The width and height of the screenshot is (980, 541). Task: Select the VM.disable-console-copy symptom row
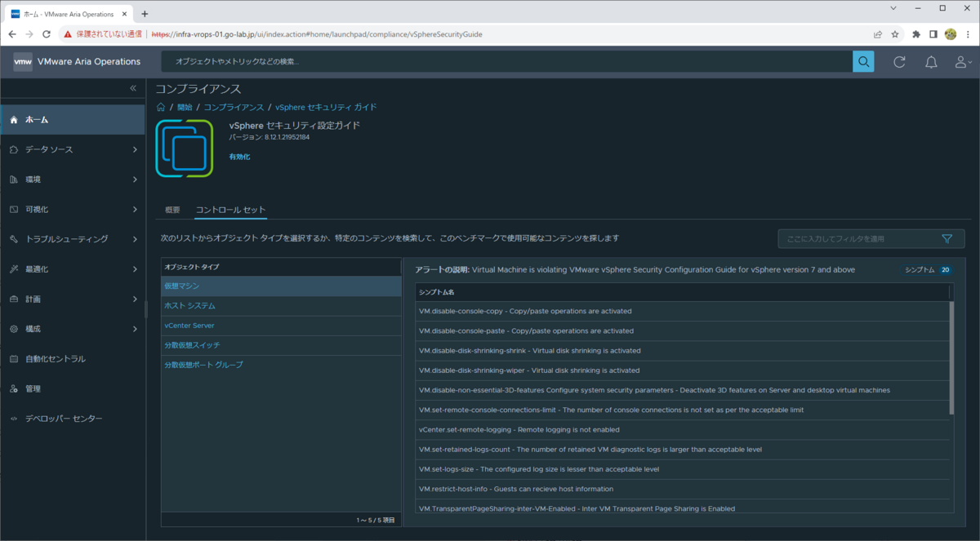click(x=682, y=311)
